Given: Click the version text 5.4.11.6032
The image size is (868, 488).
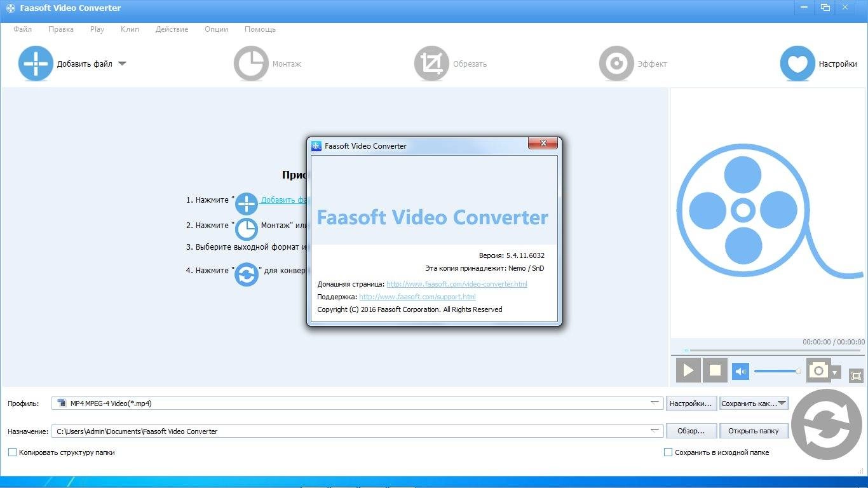Looking at the screenshot, I should 525,255.
